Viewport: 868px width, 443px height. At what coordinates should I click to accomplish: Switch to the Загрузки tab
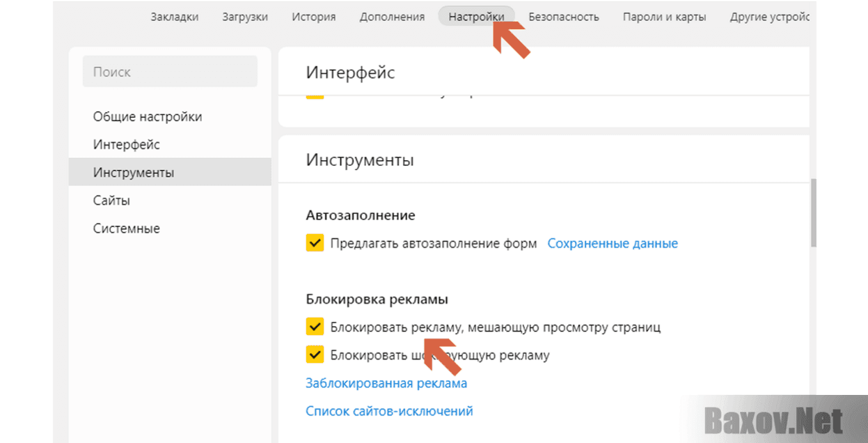click(245, 17)
